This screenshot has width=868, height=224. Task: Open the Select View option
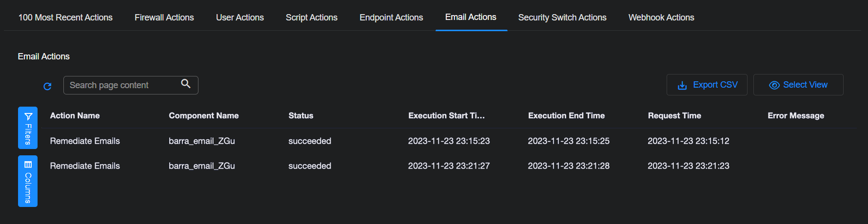pos(798,85)
